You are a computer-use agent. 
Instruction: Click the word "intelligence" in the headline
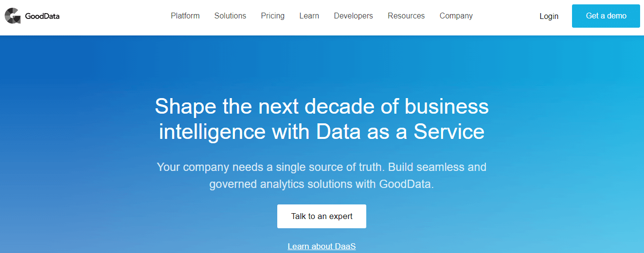tap(213, 132)
